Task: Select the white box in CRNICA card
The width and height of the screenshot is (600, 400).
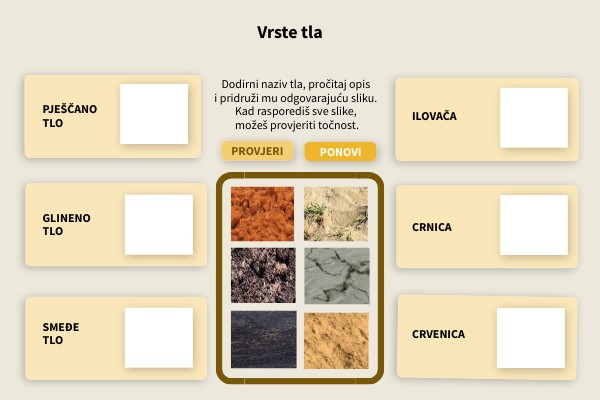Action: point(533,225)
